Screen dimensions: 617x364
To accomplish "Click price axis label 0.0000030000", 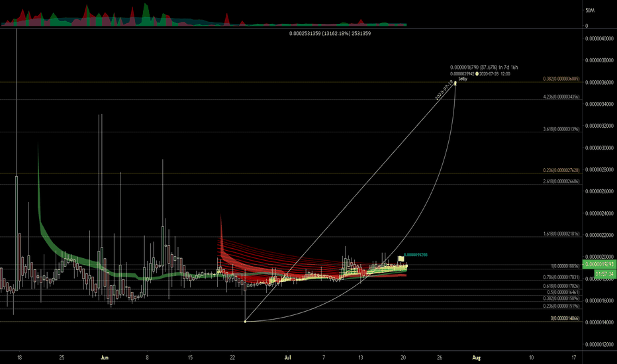I will 599,148.
